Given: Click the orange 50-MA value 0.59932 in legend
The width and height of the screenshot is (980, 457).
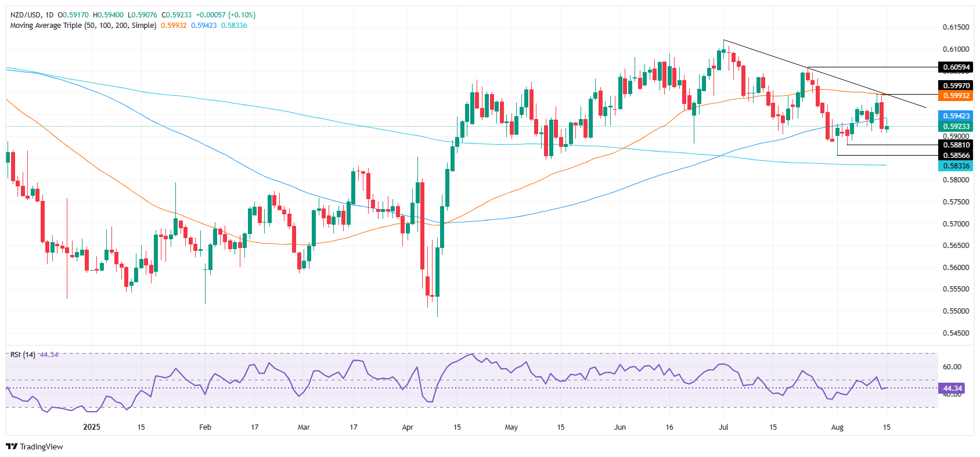Looking at the screenshot, I should point(174,26).
